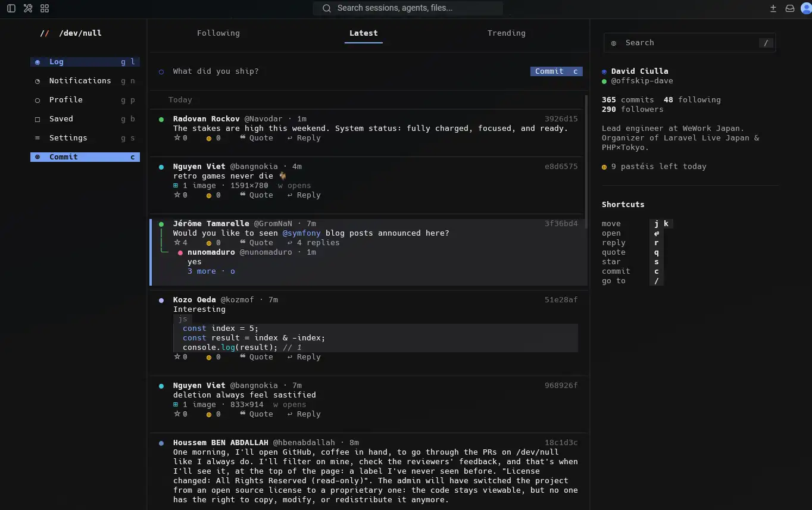Open Notifications in the sidebar

click(x=85, y=81)
